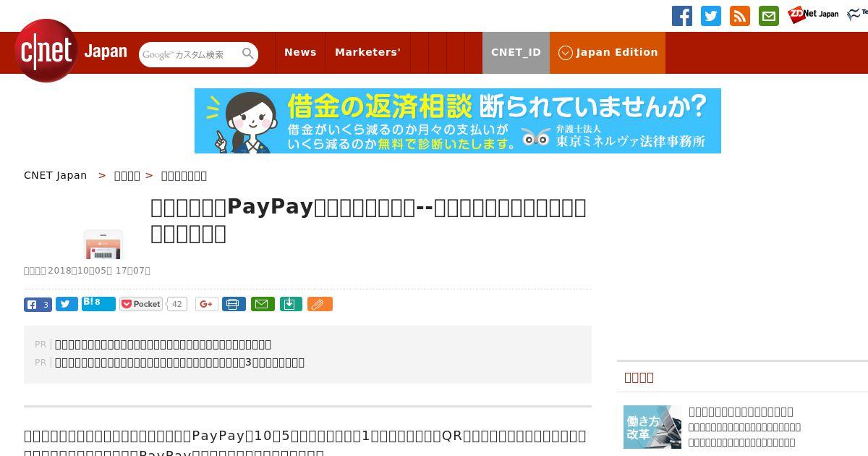Image resolution: width=868 pixels, height=456 pixels.
Task: Click the magnifier search submit icon
Action: click(248, 54)
